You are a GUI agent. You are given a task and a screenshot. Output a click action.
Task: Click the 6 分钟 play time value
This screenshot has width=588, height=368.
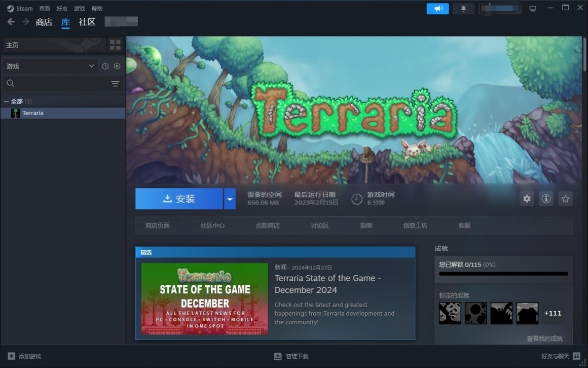[376, 203]
